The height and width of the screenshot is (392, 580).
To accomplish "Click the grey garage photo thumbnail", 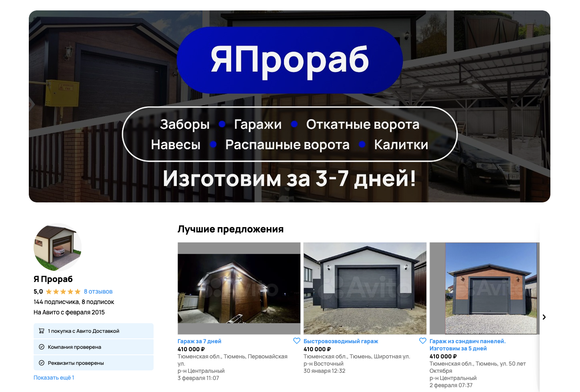I will point(365,288).
